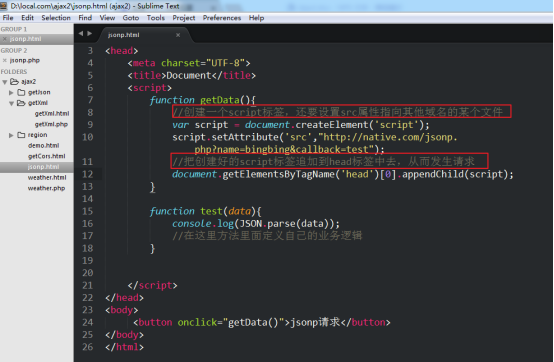Open weather.php in sidebar

pos(46,188)
